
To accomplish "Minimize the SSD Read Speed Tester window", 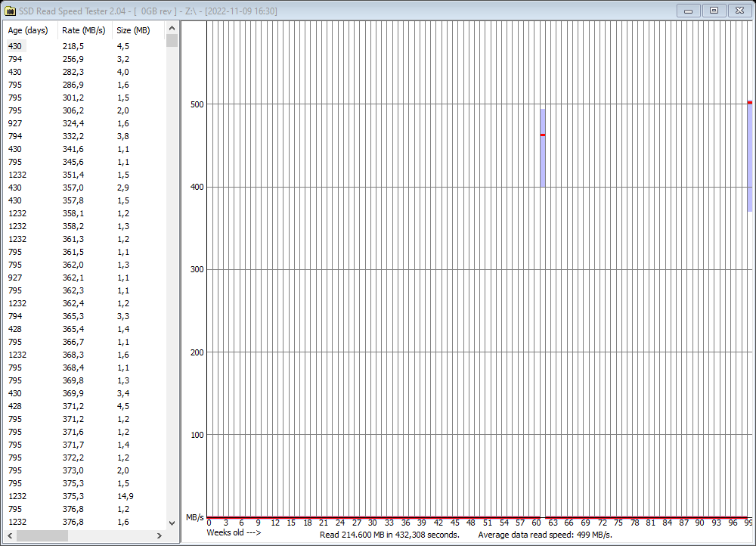I will (688, 10).
